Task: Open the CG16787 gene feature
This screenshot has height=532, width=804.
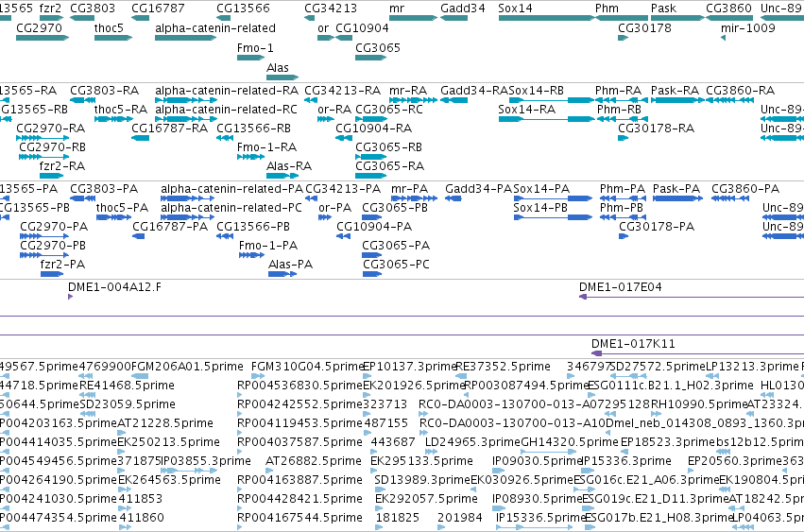Action: (x=140, y=18)
